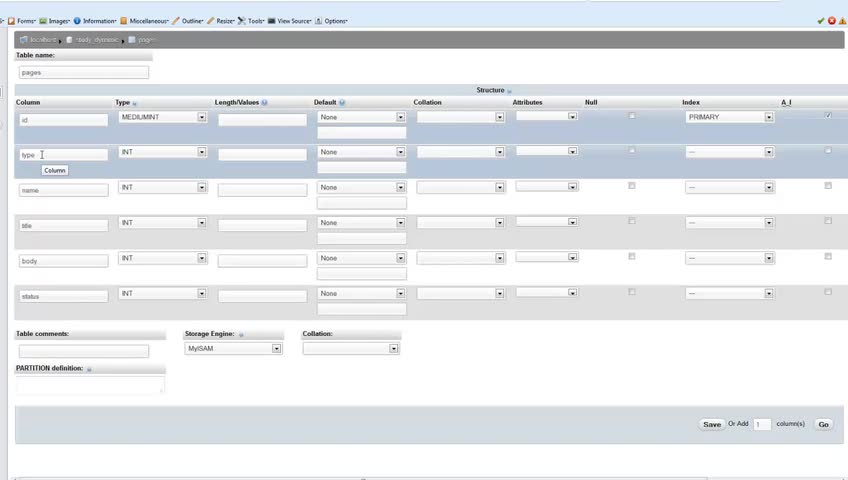848x480 pixels.
Task: Toggle Null checkbox for type column
Action: click(632, 150)
